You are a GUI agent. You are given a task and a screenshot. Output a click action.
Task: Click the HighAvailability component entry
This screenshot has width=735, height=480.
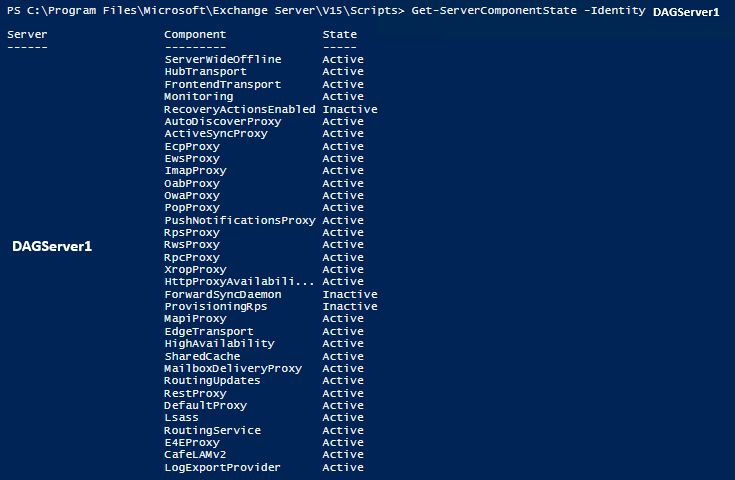click(219, 344)
